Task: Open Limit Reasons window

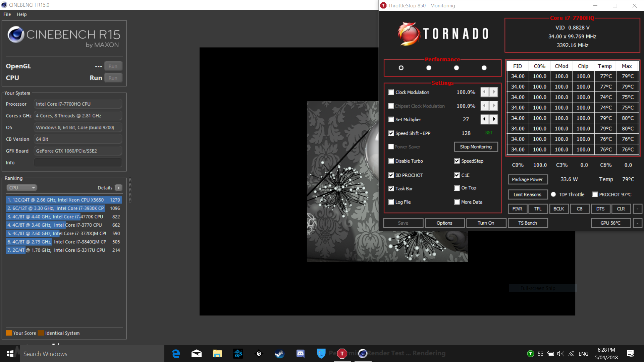Action: pos(528,194)
